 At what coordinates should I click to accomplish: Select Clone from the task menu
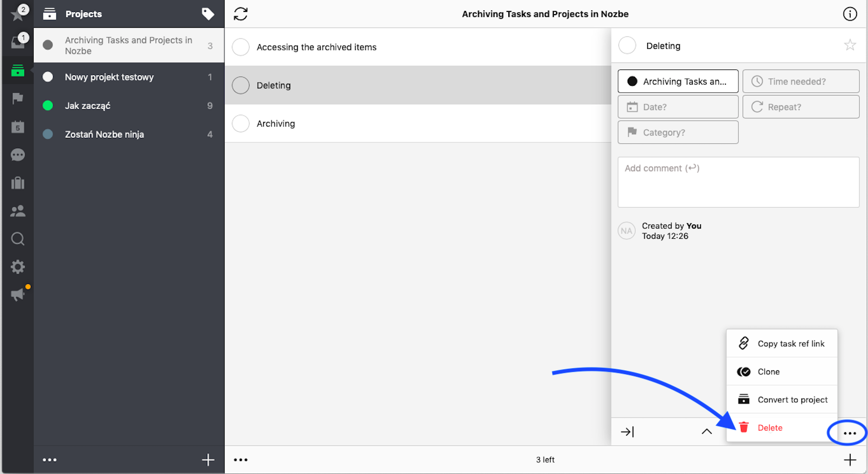782,371
